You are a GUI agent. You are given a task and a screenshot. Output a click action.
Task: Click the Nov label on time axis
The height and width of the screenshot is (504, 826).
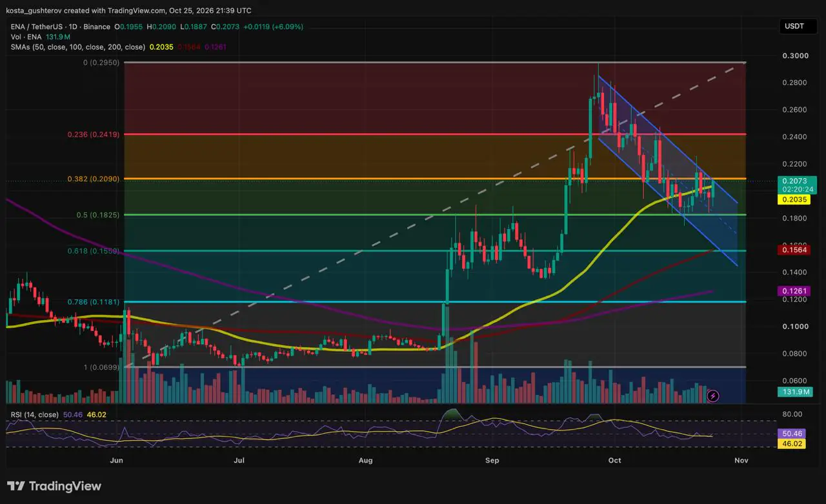(741, 460)
